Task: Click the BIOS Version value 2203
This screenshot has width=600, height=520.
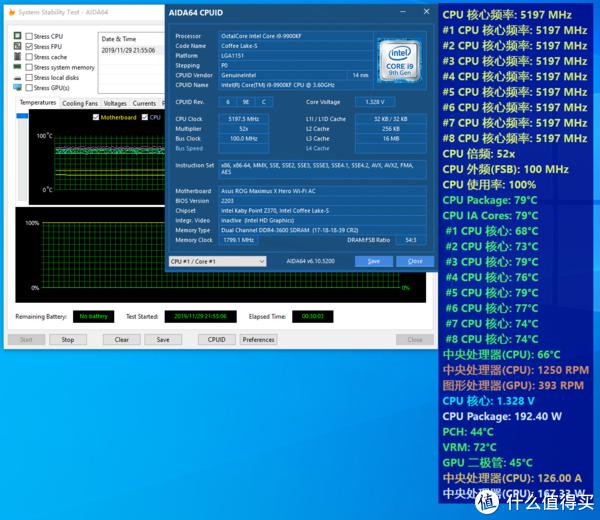Action: pos(322,201)
